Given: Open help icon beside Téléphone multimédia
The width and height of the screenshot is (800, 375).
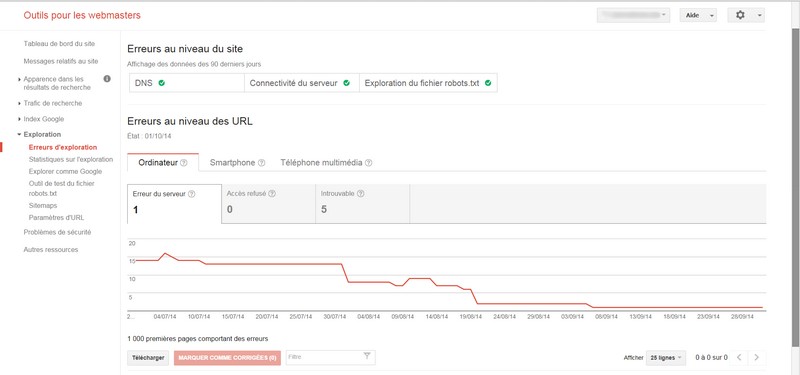Looking at the screenshot, I should point(368,163).
